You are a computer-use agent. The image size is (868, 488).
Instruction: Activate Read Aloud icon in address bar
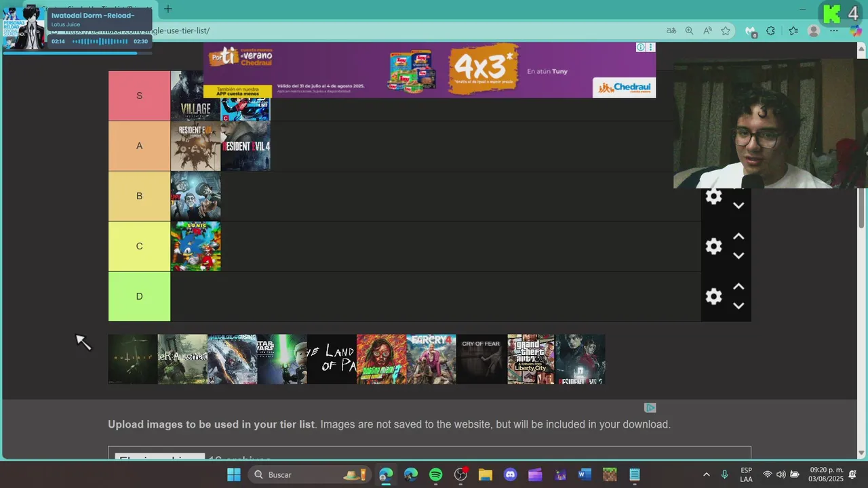coord(707,30)
